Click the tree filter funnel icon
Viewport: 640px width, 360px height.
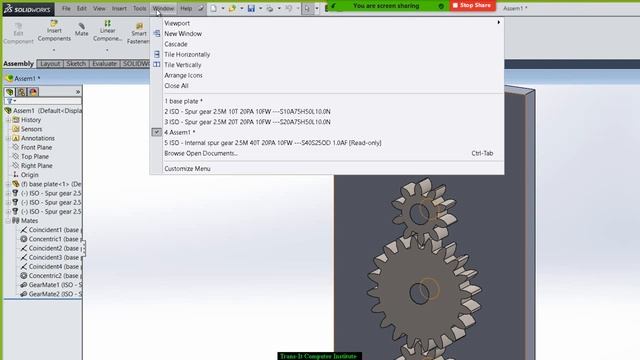click(10, 101)
